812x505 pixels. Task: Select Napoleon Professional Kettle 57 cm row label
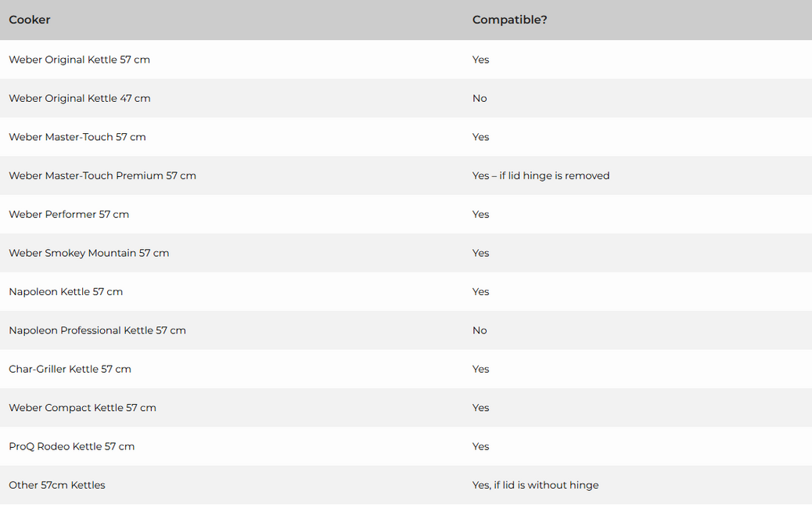97,330
